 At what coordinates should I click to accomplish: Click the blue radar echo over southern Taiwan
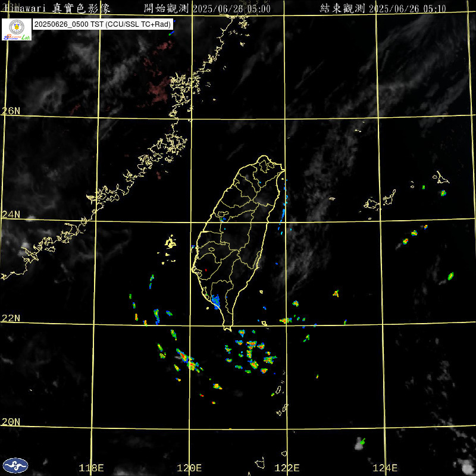(216, 301)
